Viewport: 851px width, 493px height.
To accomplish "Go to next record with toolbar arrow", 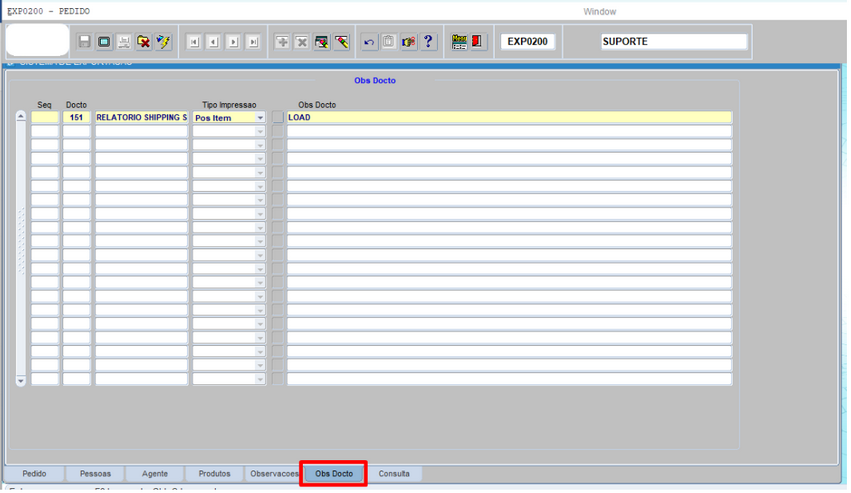I will click(233, 42).
